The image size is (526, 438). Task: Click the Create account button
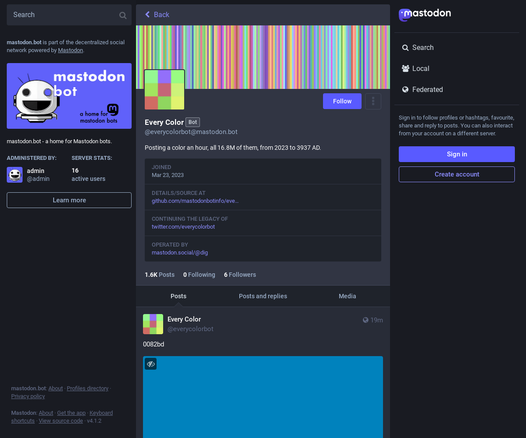(457, 174)
